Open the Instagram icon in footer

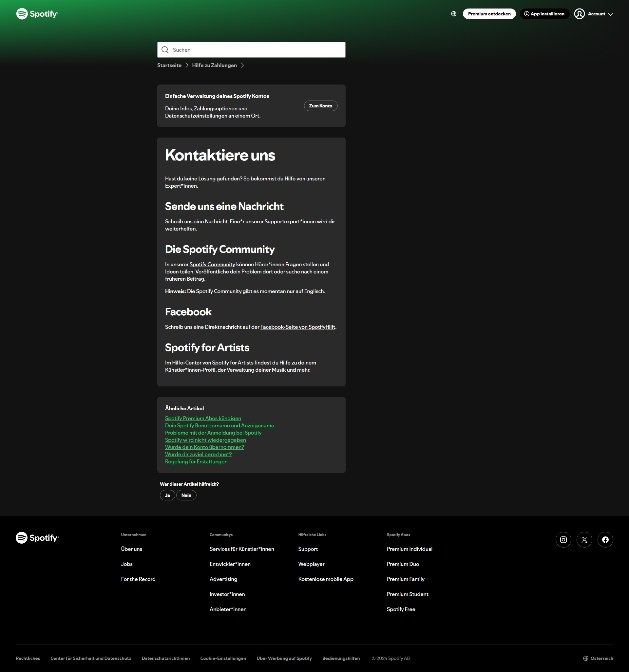tap(563, 539)
